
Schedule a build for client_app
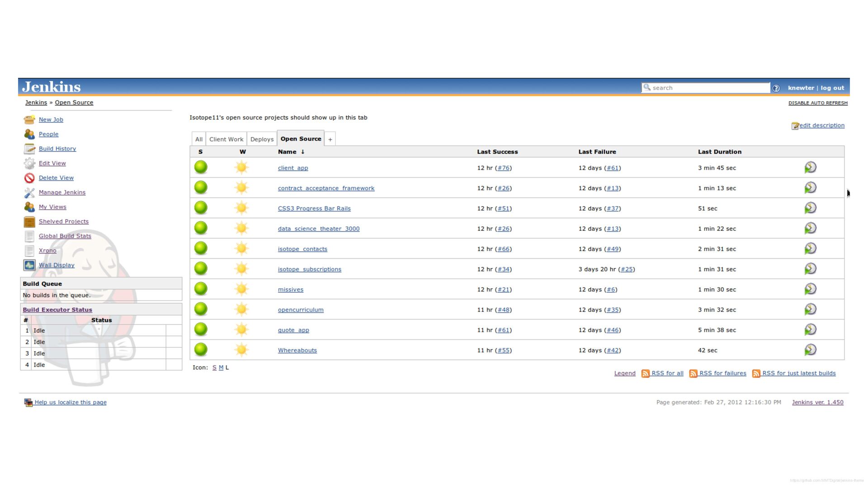810,168
